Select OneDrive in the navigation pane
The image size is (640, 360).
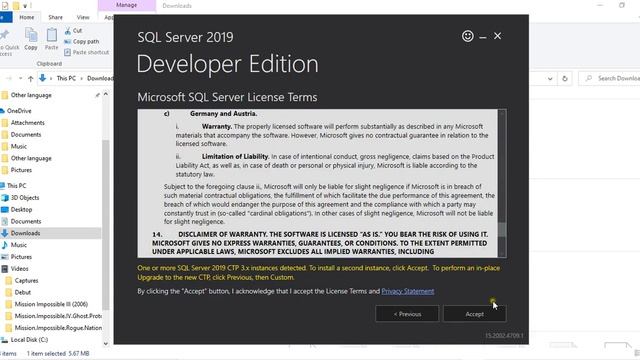click(x=19, y=111)
